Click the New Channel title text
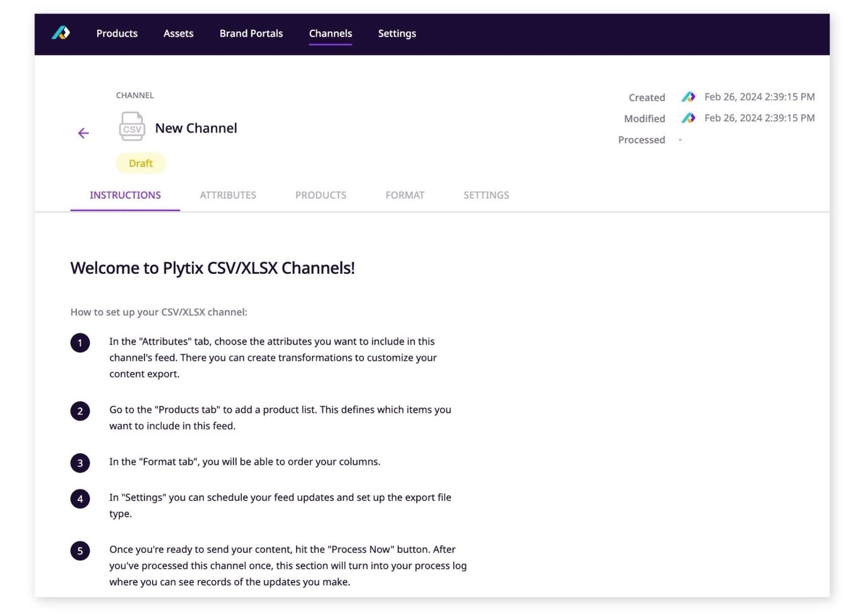 (196, 128)
